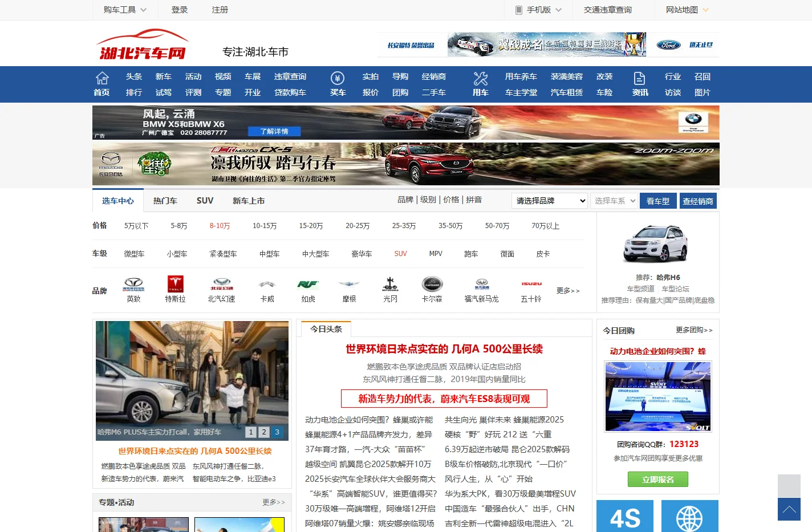Select the 光冈 brand logo
The image size is (812, 532).
390,284
